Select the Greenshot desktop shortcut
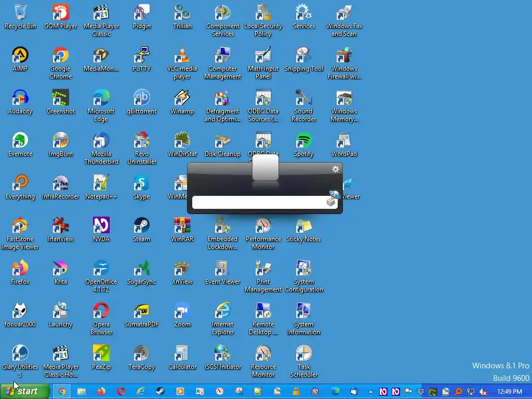 click(x=60, y=102)
